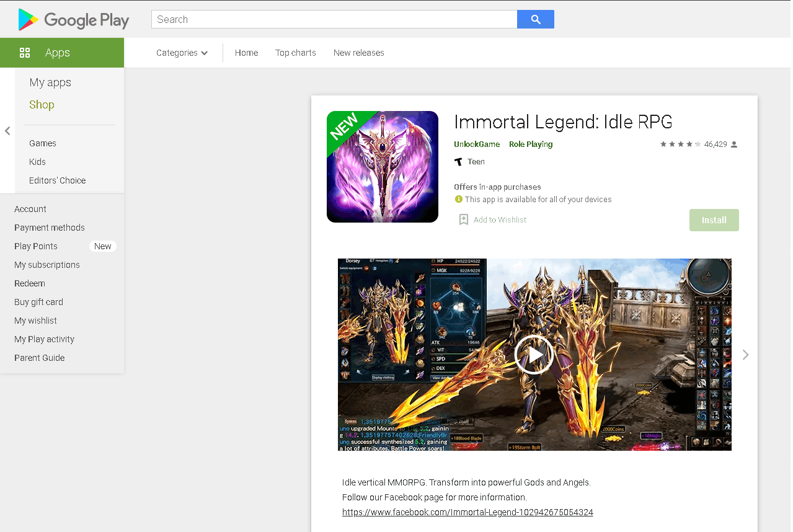Open the Home tab

[246, 53]
